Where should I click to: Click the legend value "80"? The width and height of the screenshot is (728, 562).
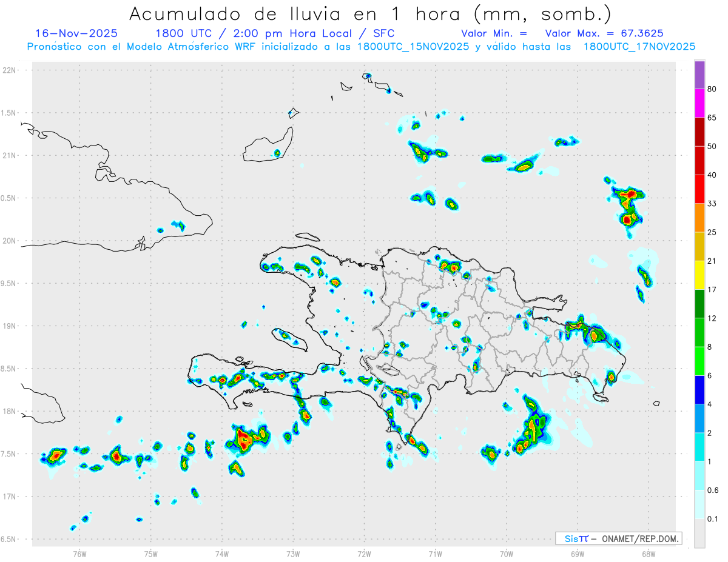click(x=712, y=89)
